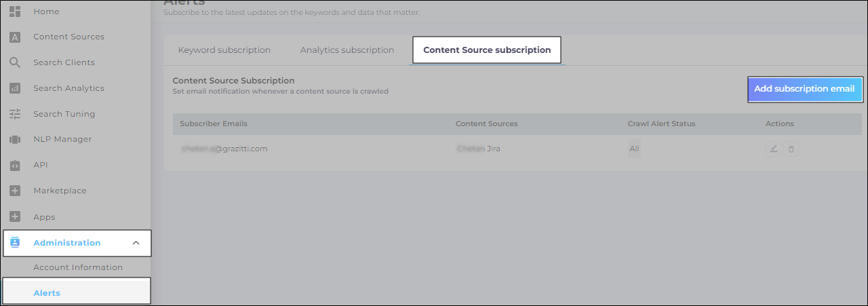Go to Alerts in Administration menu
Screen dimensions: 868x306
pos(47,293)
